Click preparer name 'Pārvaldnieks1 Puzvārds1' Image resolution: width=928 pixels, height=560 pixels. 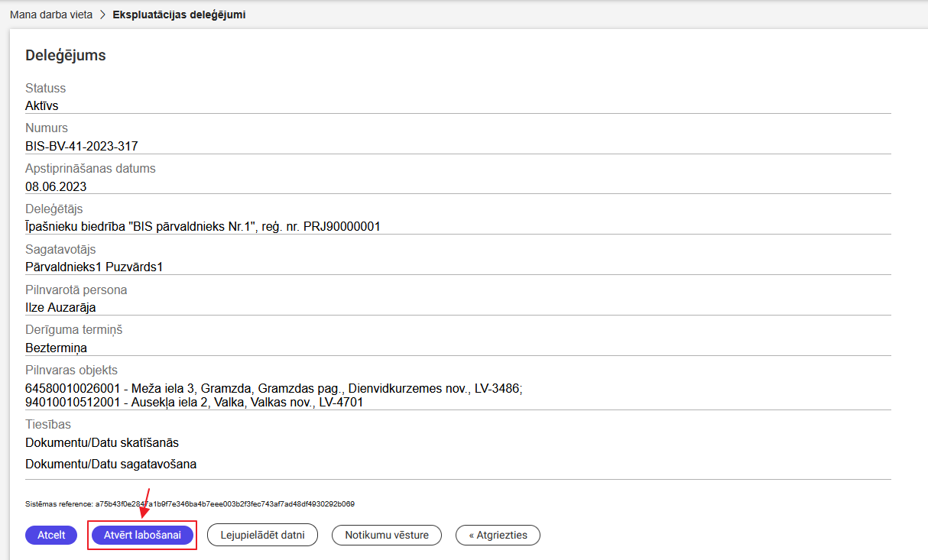pyautogui.click(x=94, y=267)
